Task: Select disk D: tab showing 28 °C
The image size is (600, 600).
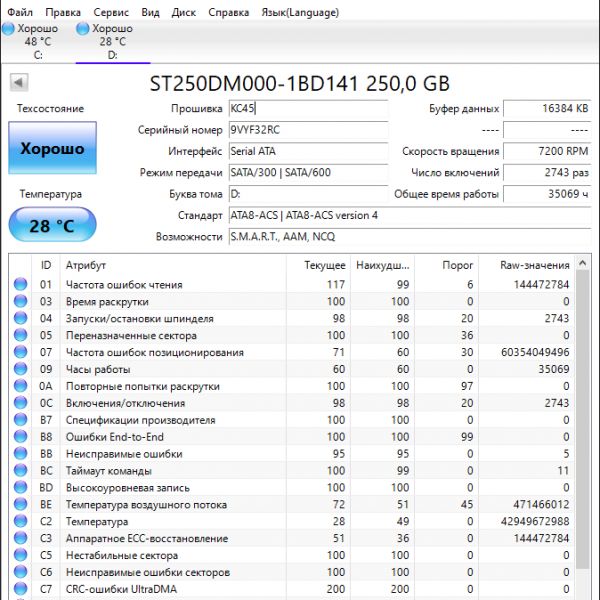Action: point(112,41)
